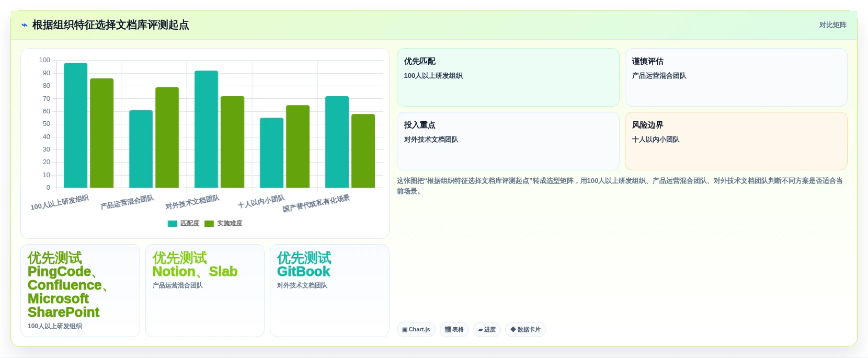Click the 十人以内小团队 axis label
868x358 pixels.
click(x=261, y=202)
